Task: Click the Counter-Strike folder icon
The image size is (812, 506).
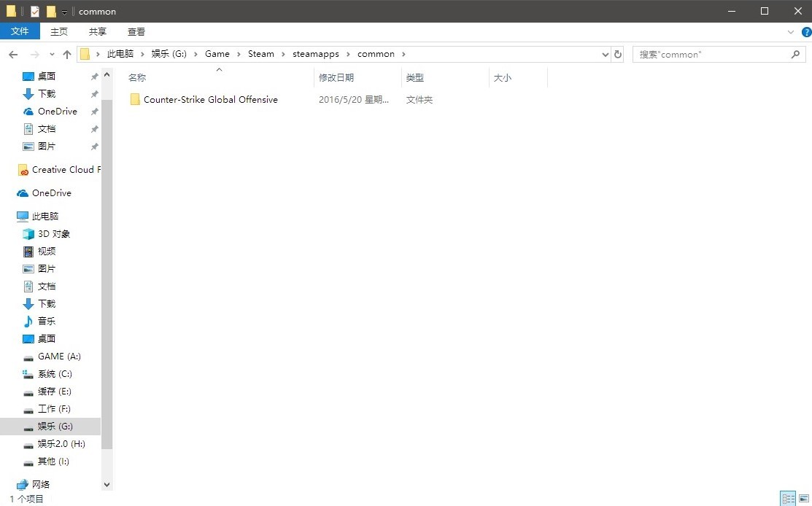Action: 135,99
